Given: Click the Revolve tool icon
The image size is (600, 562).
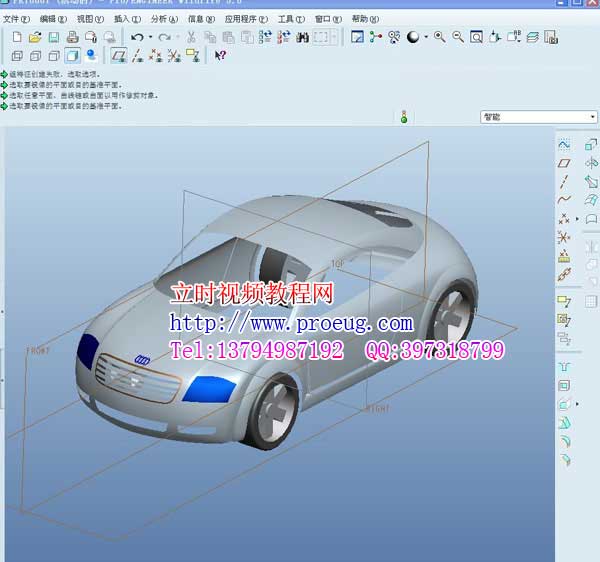Looking at the screenshot, I should pyautogui.click(x=591, y=163).
